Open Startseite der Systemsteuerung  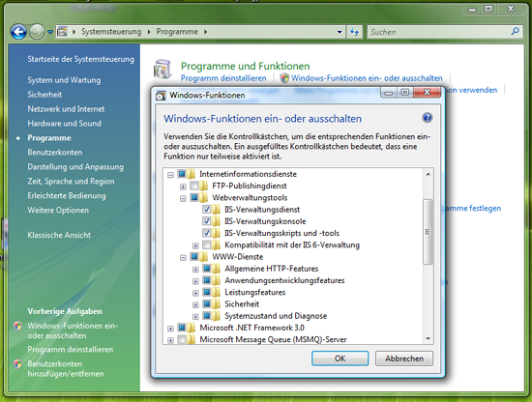pyautogui.click(x=80, y=59)
